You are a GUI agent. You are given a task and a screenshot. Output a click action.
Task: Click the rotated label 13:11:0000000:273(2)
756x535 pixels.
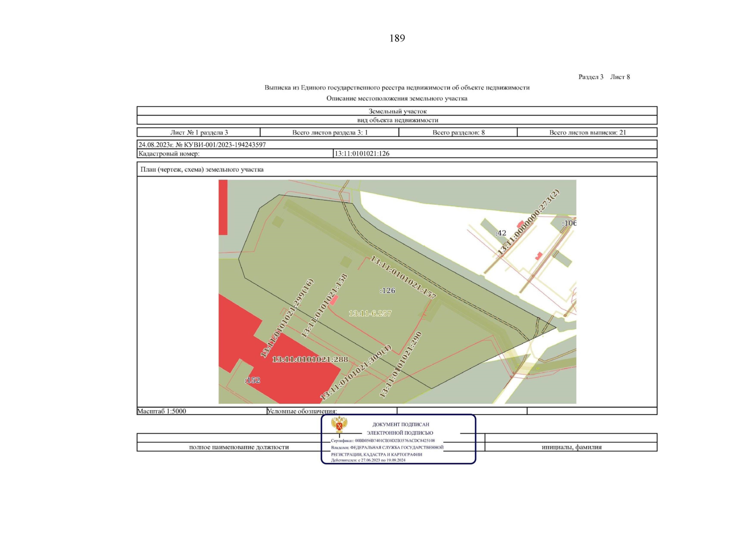[x=528, y=222]
